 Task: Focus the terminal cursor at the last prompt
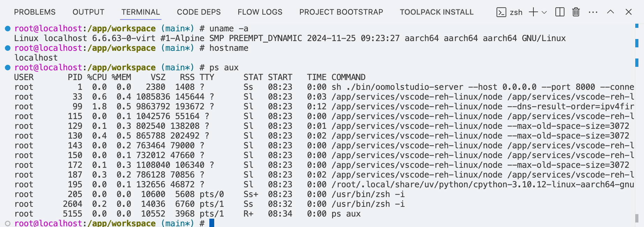point(212,223)
